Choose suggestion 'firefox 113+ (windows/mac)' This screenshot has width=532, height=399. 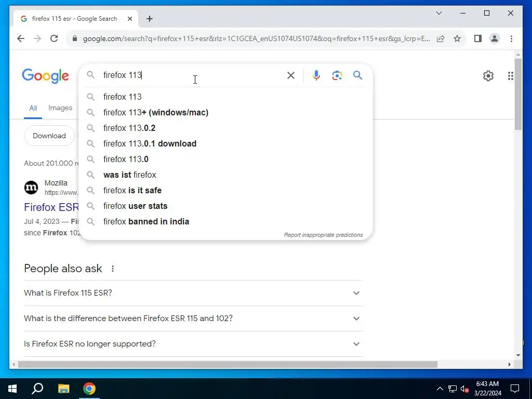click(225, 112)
